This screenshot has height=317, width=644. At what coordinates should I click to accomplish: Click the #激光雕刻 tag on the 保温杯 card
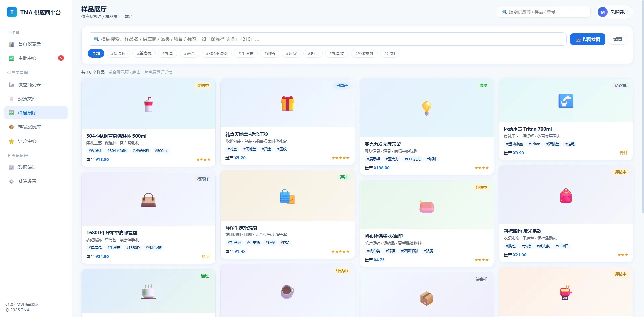141,151
